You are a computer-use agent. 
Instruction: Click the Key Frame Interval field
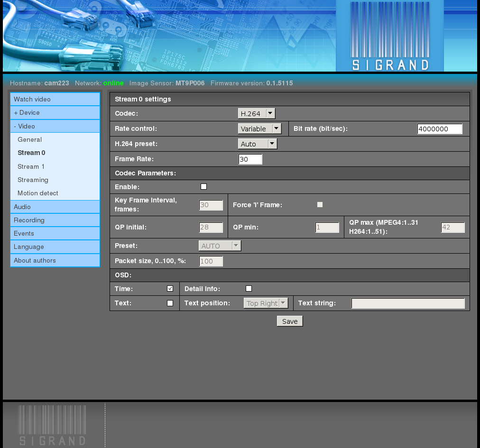(211, 205)
